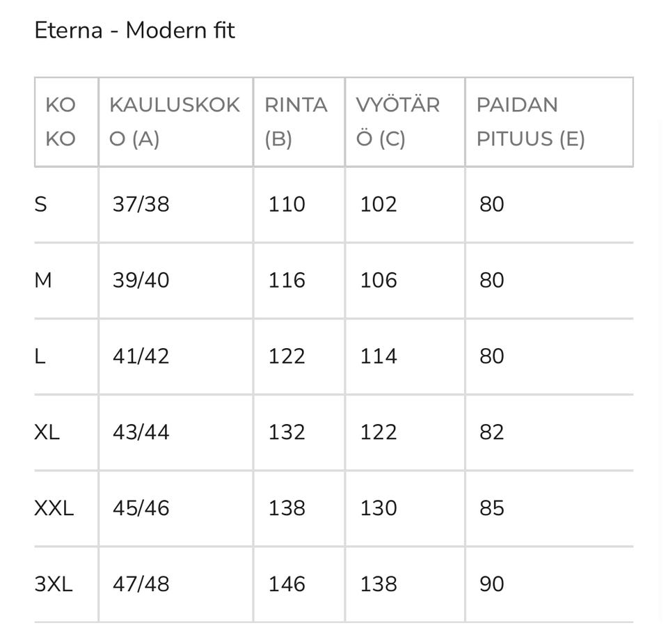Select the VYÖTÄRÖ (C) column header

click(x=398, y=122)
